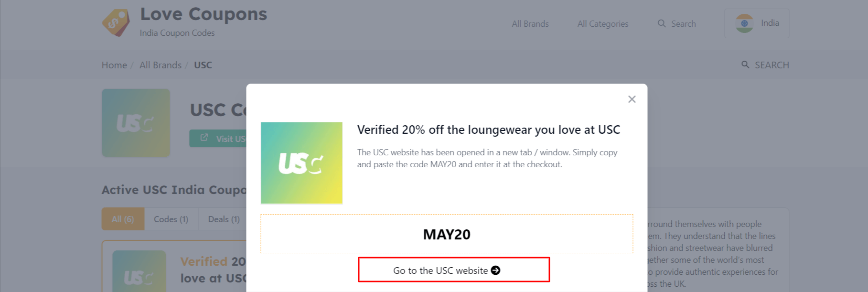
Task: Click the USC brand logo thumbnail in header
Action: 136,123
